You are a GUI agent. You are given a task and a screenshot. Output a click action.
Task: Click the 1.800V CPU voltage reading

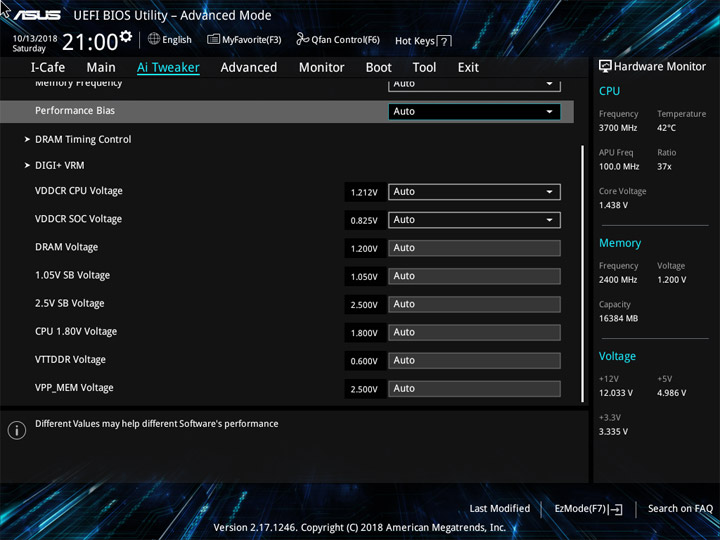364,333
